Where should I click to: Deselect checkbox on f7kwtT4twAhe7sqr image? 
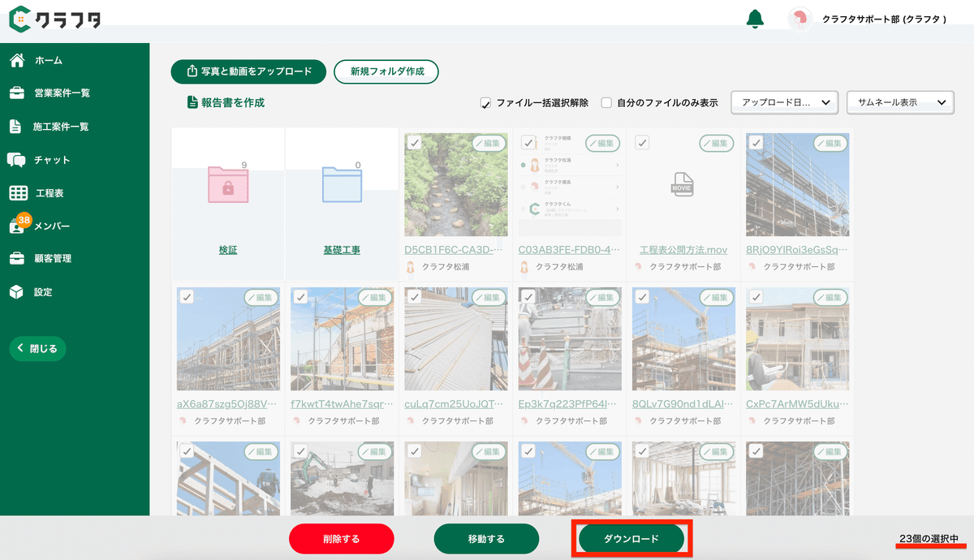300,297
